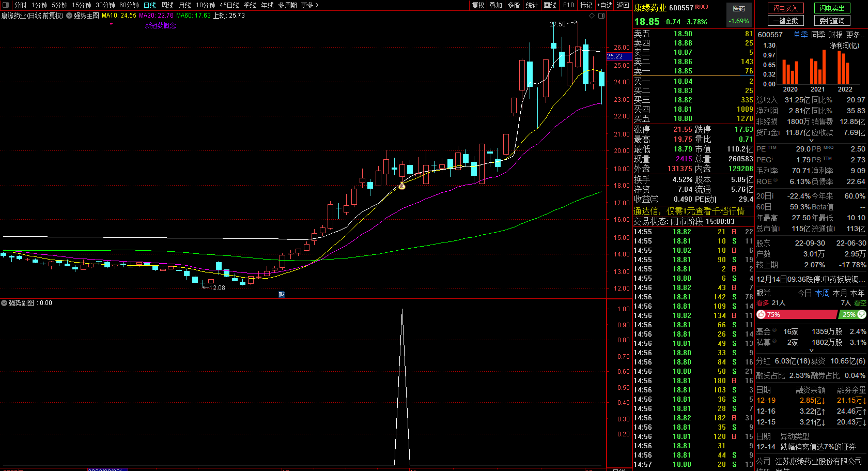The image size is (868, 471).
Task: Click the diamond icon above the chart
Action: pos(592,16)
